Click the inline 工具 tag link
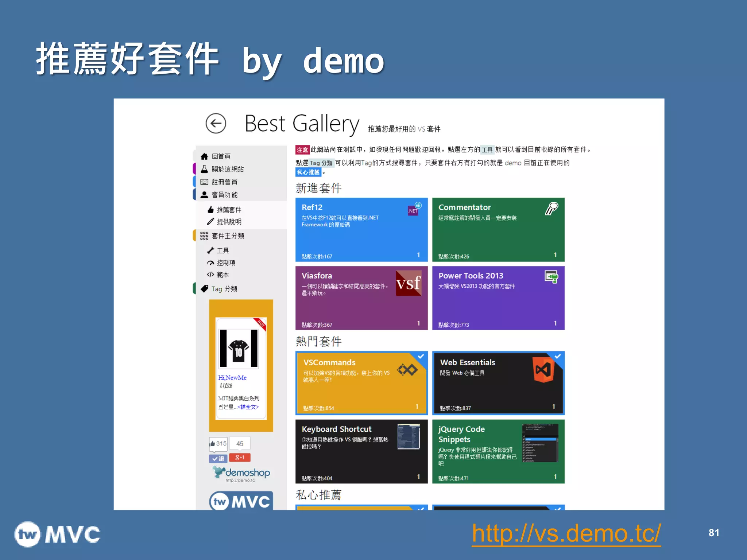Viewport: 747px width, 560px height. [487, 150]
